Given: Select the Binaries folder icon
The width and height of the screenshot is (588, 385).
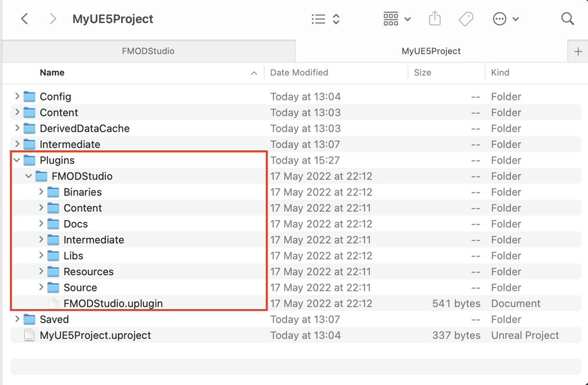Looking at the screenshot, I should tap(54, 192).
